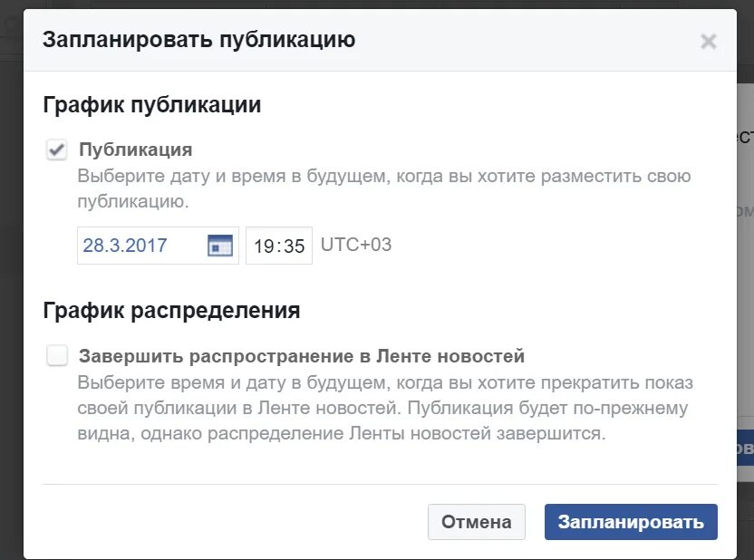This screenshot has height=560, width=754.
Task: Select the hours value 19 in time field
Action: pos(263,246)
